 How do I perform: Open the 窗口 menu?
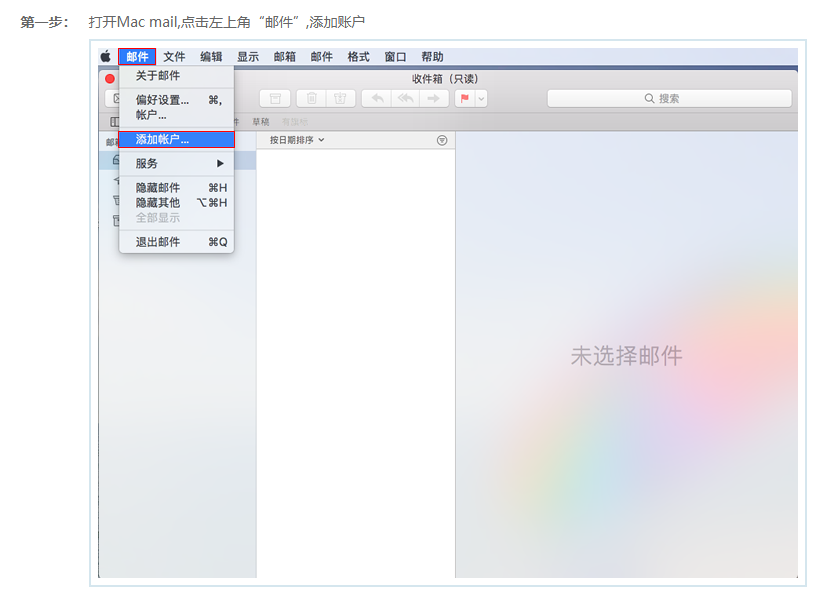point(395,56)
